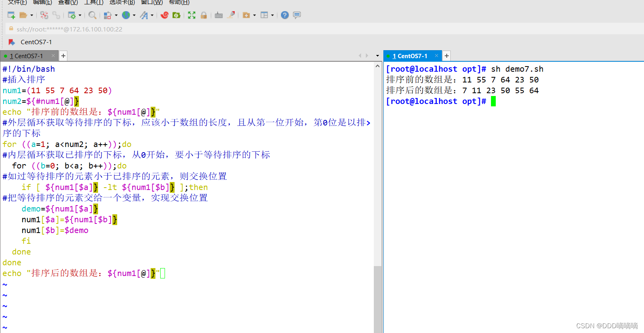Click the 'for ((a=1; a<num2; a++));do' line
Screen dimensions: 644x333
(67, 144)
